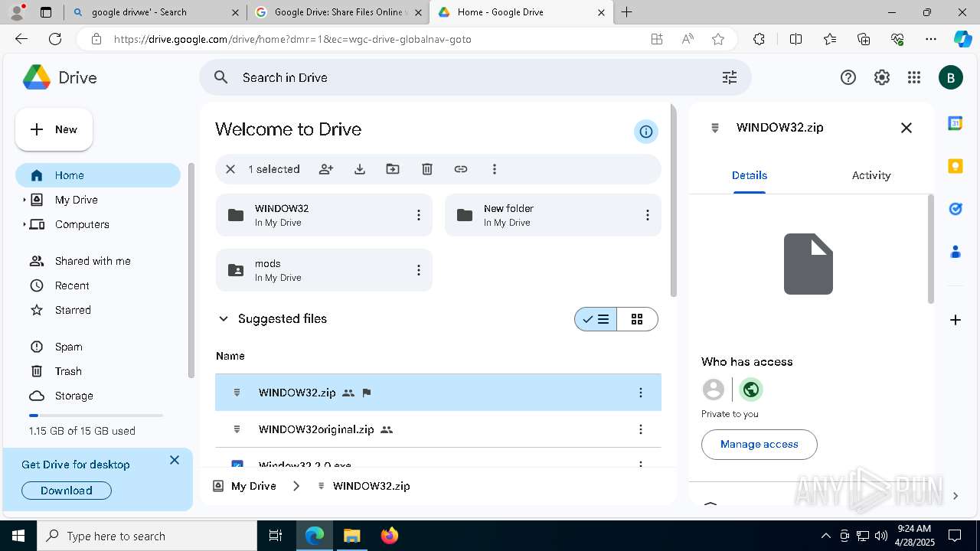This screenshot has width=980, height=551.
Task: Sort files by Name column header
Action: point(230,356)
